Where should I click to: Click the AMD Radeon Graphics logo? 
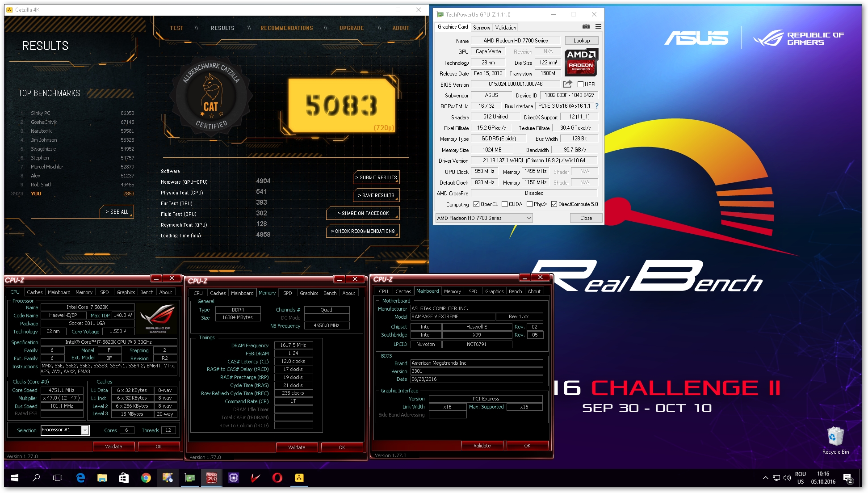pos(581,62)
